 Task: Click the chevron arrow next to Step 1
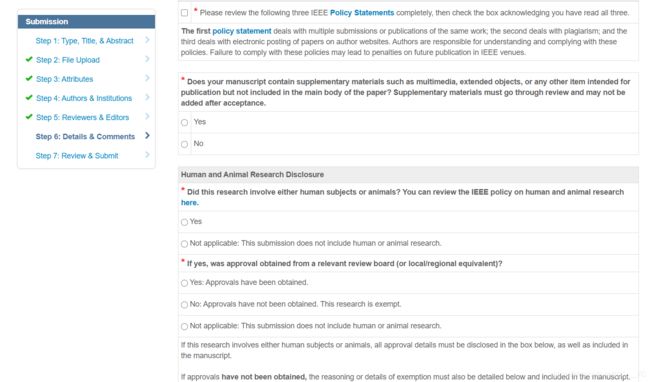click(147, 40)
